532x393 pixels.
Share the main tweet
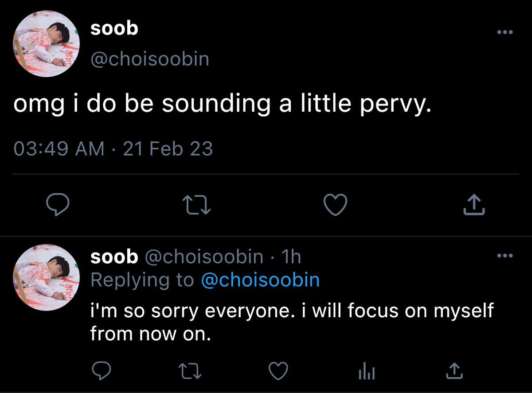click(473, 205)
